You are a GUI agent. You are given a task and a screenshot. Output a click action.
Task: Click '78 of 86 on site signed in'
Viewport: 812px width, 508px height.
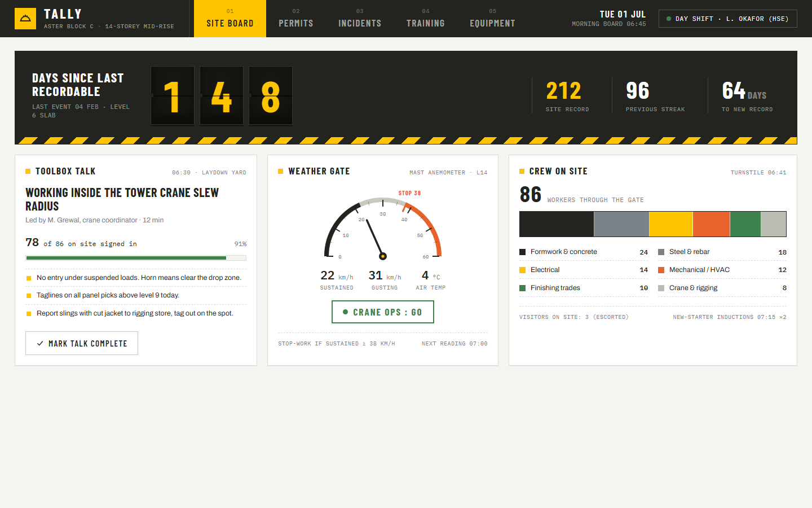click(81, 243)
